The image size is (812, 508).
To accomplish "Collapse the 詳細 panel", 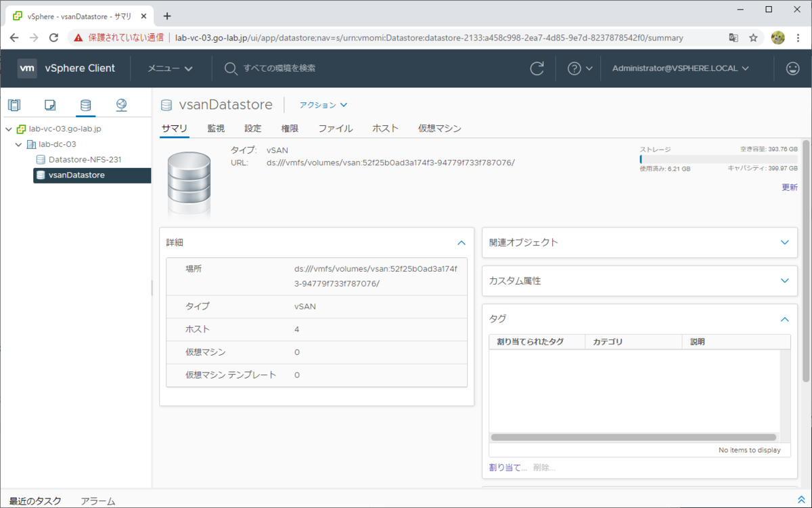I will [x=461, y=242].
